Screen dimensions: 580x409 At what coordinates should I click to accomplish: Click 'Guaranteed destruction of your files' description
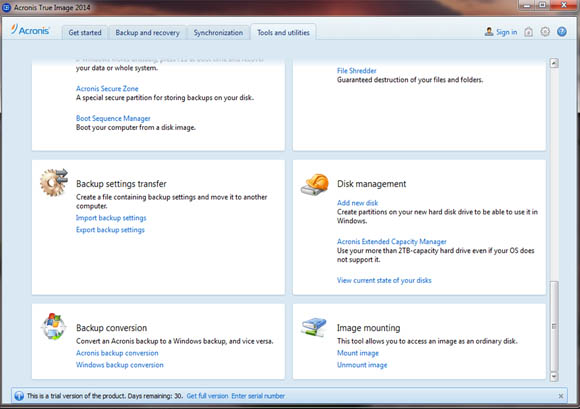point(410,80)
